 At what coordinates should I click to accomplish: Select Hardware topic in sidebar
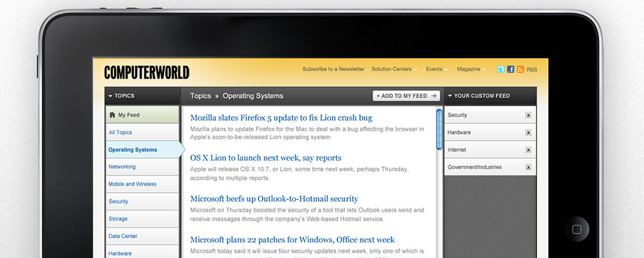pos(142,252)
